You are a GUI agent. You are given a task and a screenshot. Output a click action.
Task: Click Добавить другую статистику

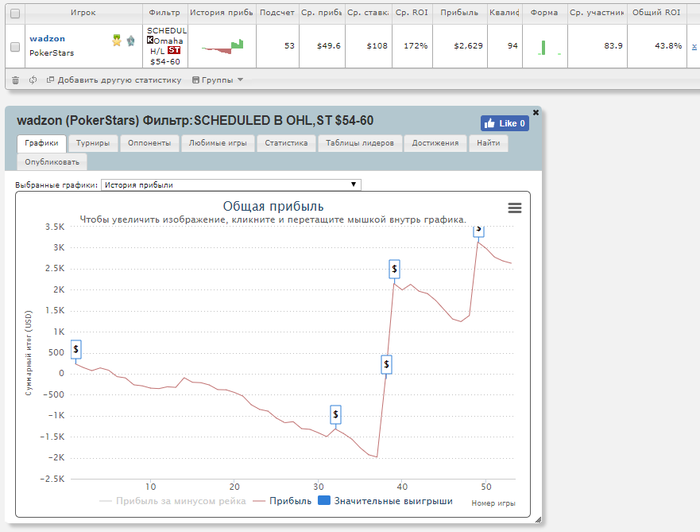click(x=114, y=80)
